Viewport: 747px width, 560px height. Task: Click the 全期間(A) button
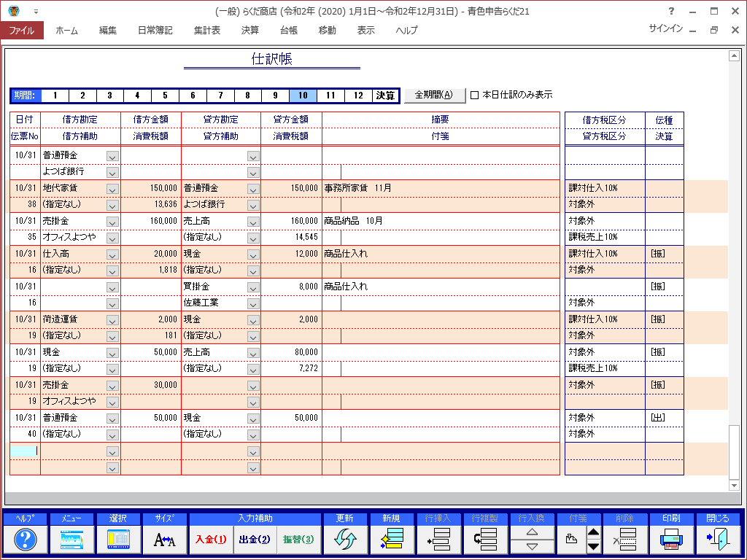coord(434,96)
